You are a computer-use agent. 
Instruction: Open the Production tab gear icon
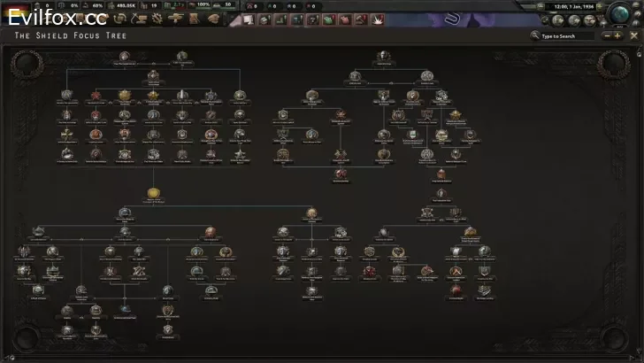[157, 19]
